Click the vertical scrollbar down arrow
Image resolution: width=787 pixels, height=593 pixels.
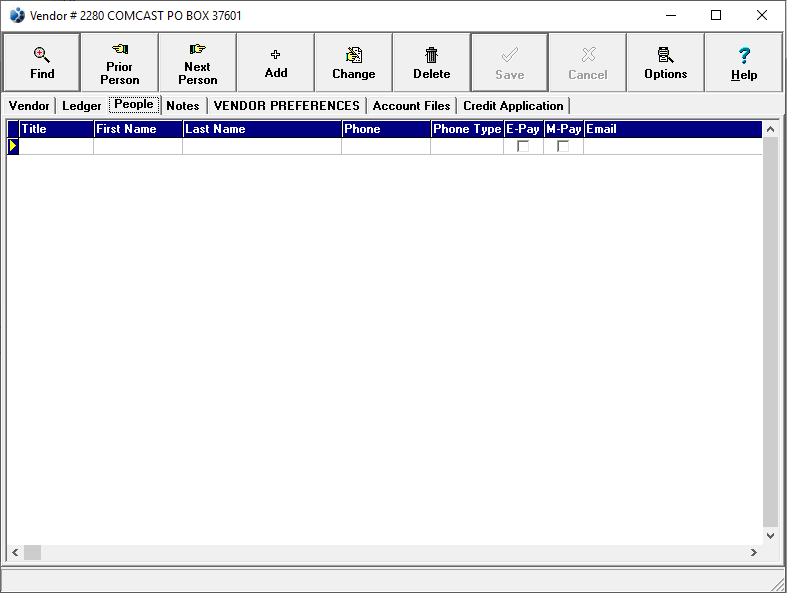click(770, 536)
